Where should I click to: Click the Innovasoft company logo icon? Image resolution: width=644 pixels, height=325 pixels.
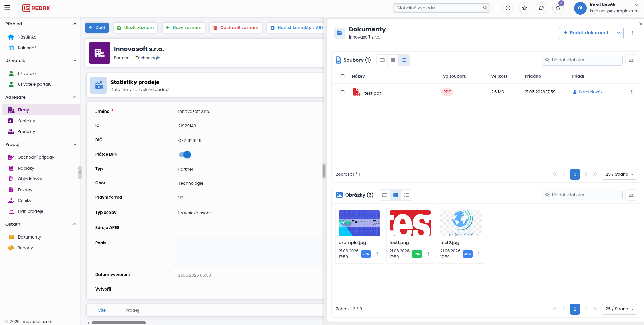100,53
